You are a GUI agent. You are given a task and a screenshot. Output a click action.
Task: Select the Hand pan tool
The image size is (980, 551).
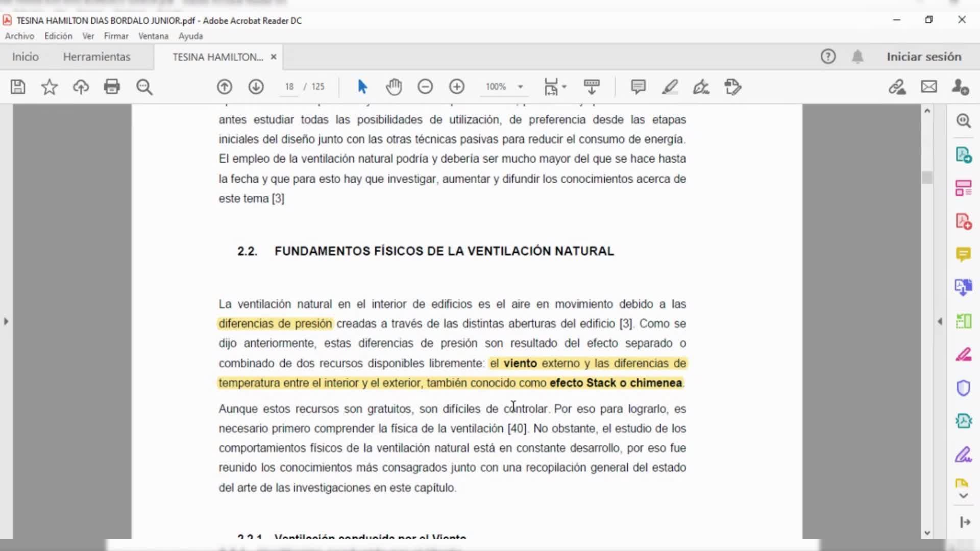pos(394,87)
